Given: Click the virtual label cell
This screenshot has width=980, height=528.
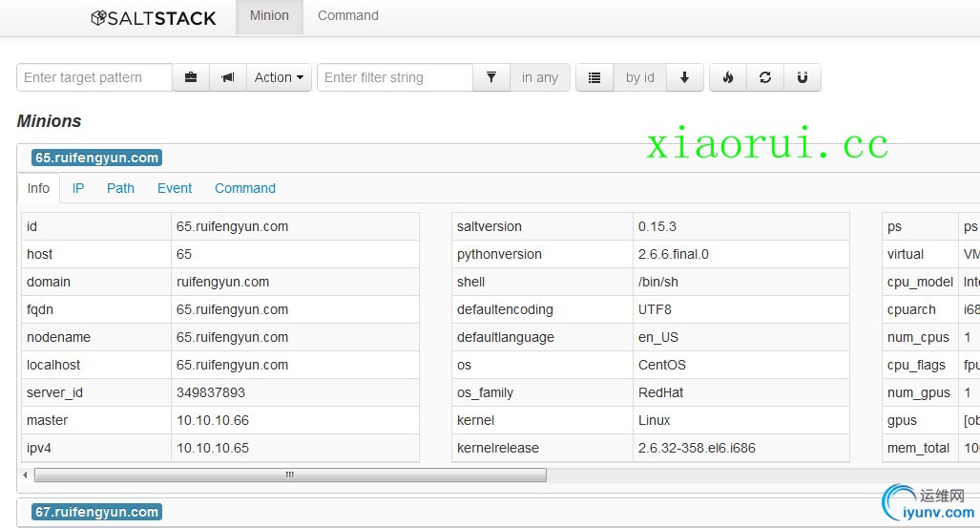Looking at the screenshot, I should pyautogui.click(x=920, y=254).
